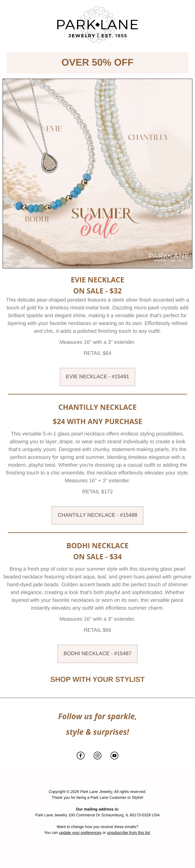The image size is (195, 868).
Task: Click the BODHI NECKLACE heading
Action: (x=97, y=545)
